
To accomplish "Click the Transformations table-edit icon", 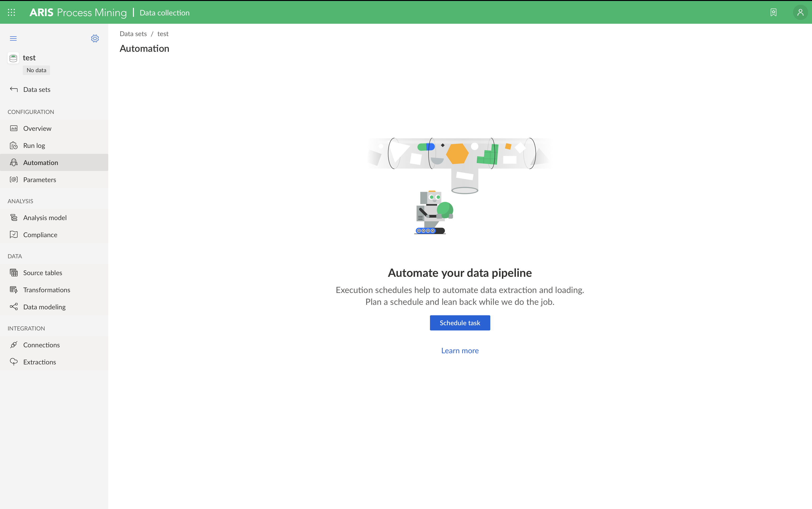I will (x=14, y=289).
